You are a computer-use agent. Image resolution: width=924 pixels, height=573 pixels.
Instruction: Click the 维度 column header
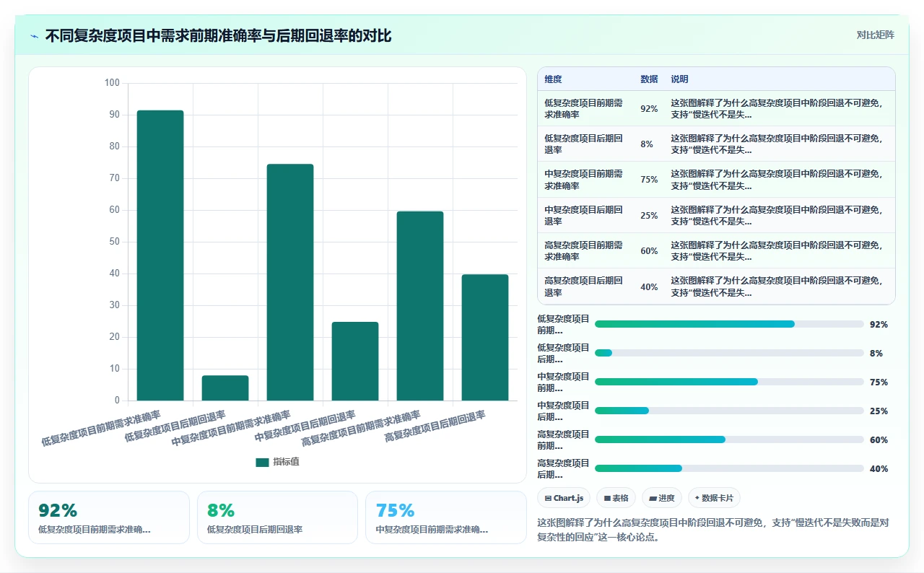click(x=553, y=79)
